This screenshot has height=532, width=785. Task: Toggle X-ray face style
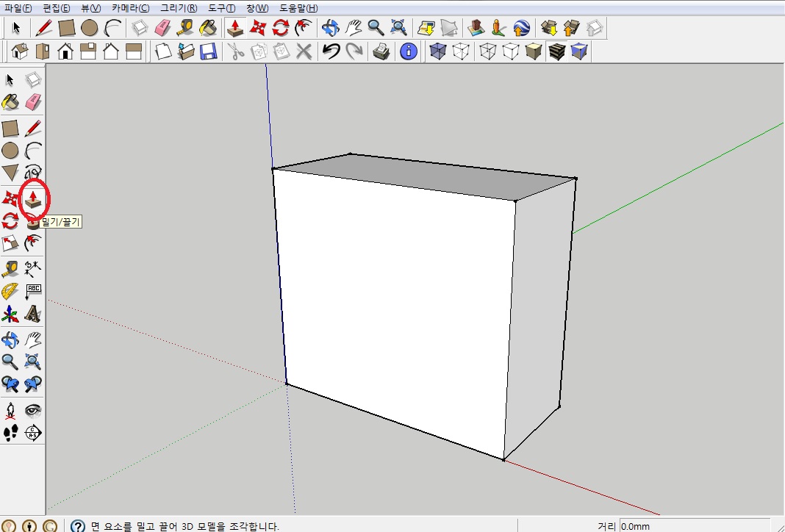click(x=438, y=51)
